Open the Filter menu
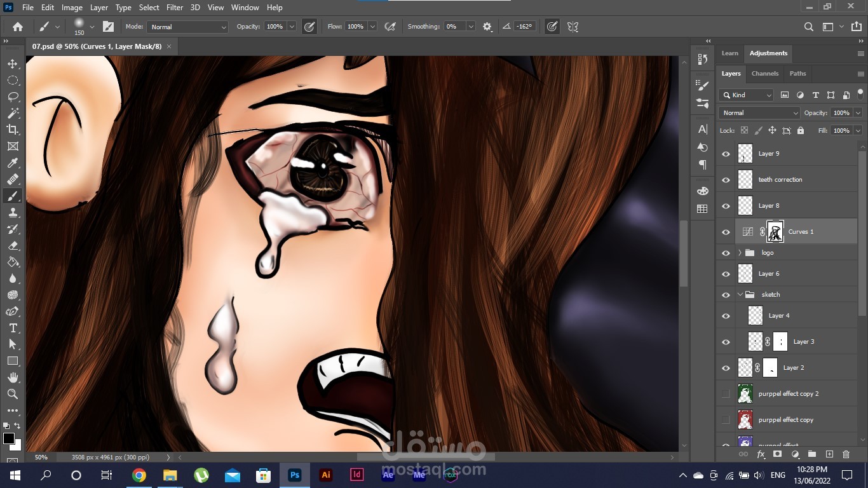The width and height of the screenshot is (868, 488). click(x=175, y=8)
